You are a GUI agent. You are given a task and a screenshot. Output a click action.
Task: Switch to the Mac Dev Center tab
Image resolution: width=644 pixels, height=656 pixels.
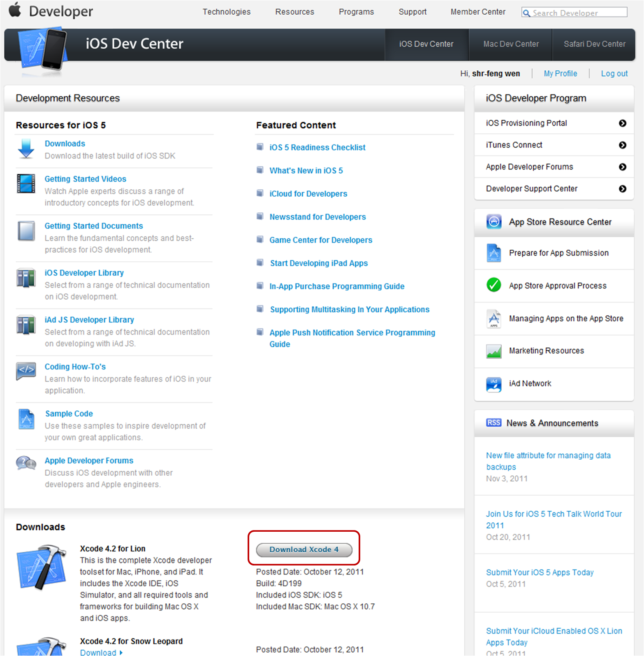[511, 44]
